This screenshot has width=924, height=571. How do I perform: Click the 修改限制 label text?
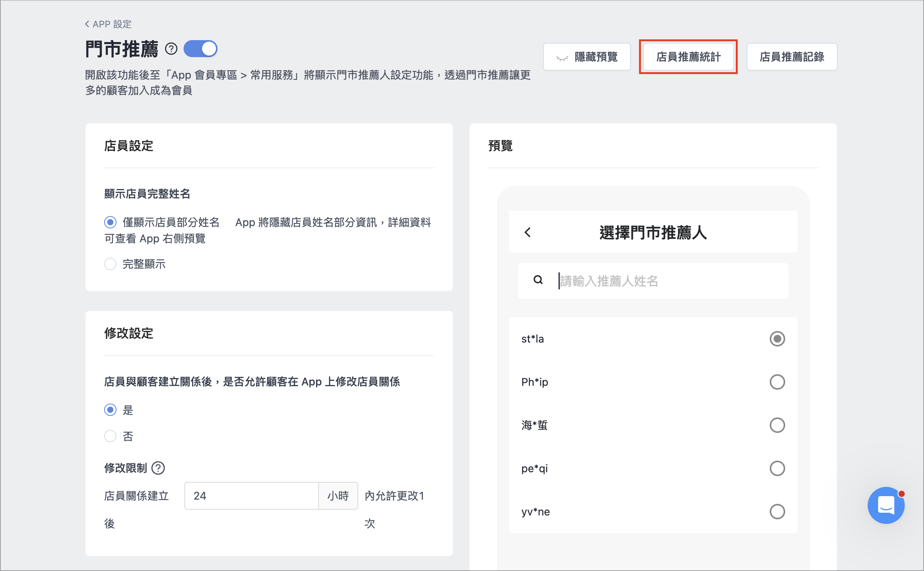(126, 468)
